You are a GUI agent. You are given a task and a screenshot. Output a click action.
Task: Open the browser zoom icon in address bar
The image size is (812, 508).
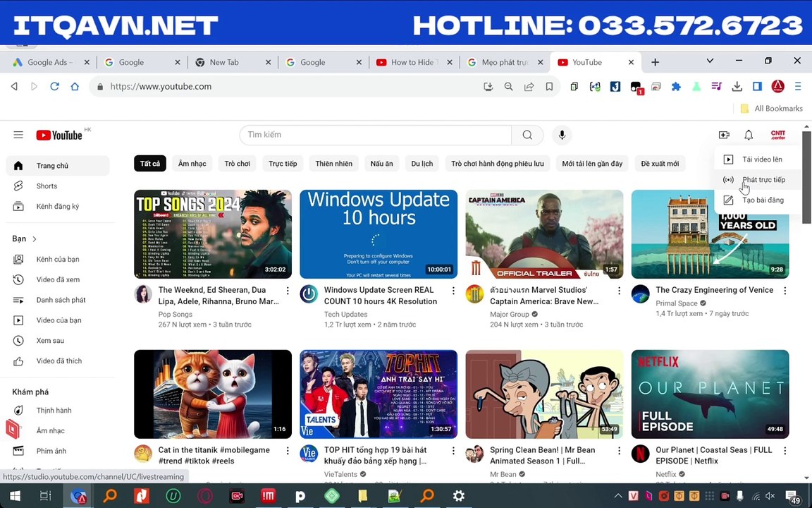click(508, 87)
